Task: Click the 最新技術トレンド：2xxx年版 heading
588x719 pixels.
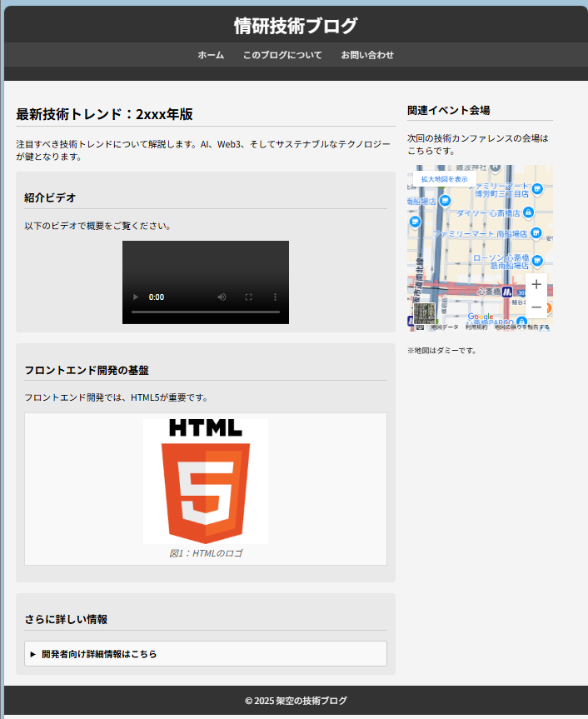Action: click(x=104, y=114)
